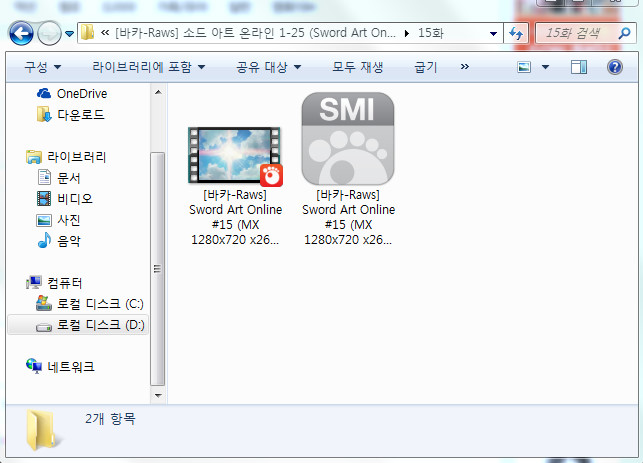Select the Sword Art Online #15 video thumbnail
Screen dimensions: 643x463
pyautogui.click(x=235, y=156)
